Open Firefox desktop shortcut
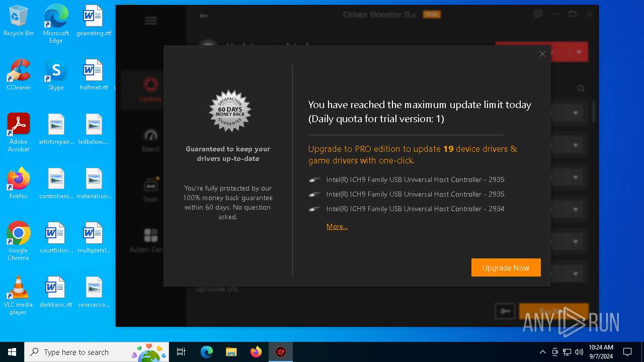This screenshot has width=644, height=362. tap(19, 184)
